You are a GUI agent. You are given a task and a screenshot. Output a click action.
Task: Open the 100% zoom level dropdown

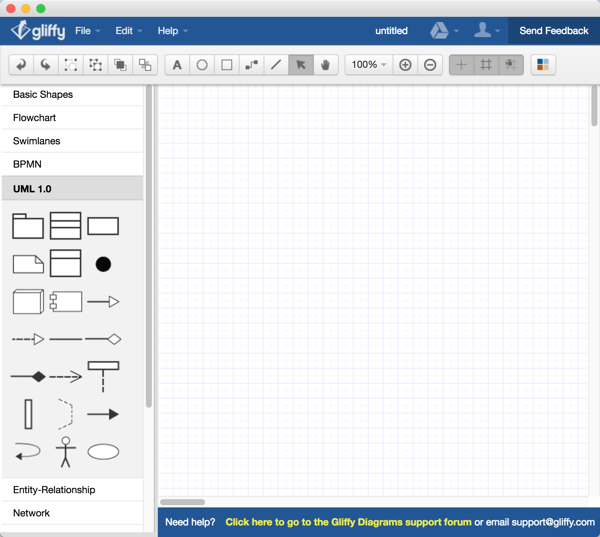click(x=368, y=65)
